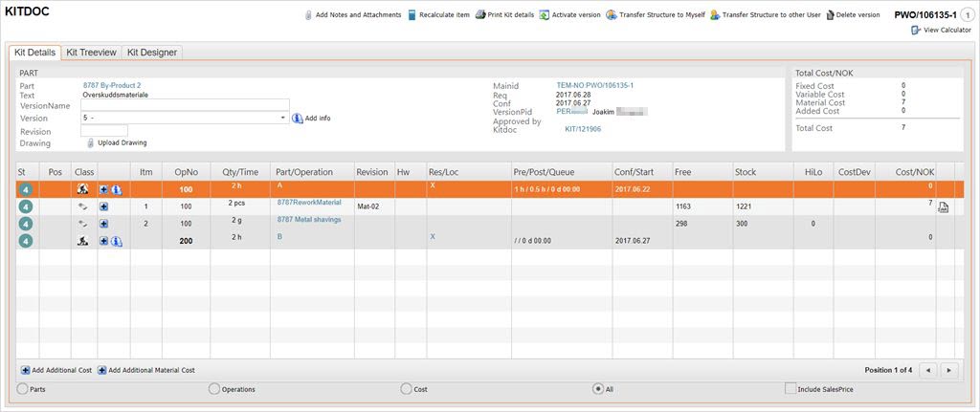Switch to the Kit Treeview tab

(x=91, y=53)
